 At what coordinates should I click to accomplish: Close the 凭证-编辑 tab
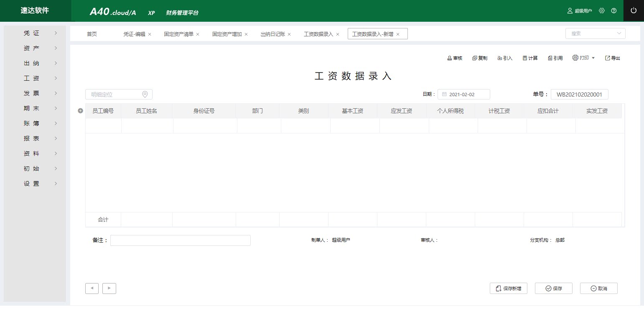pos(150,34)
